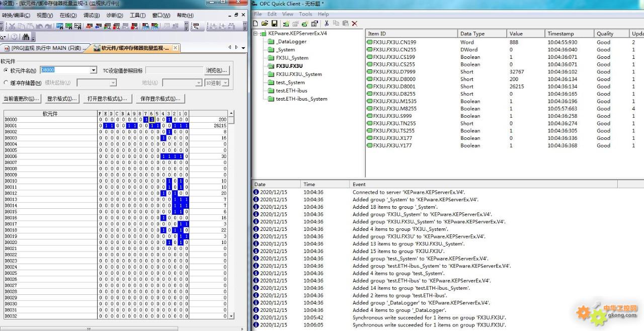
Task: Select the 软元件名 radio button
Action: pos(6,70)
